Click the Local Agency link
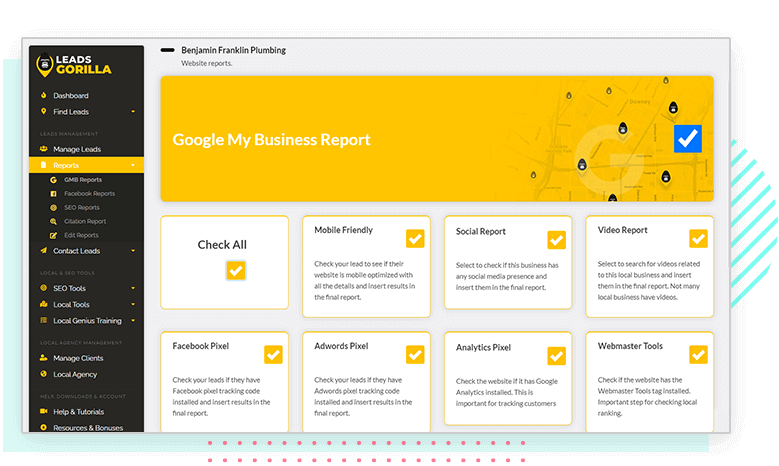The image size is (779, 466). tap(73, 374)
